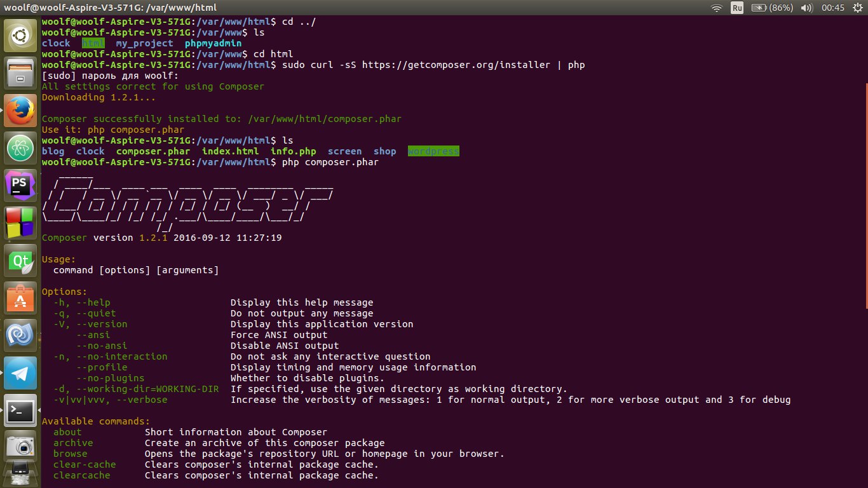Viewport: 868px width, 488px height.
Task: Click the "clear-cache" command name
Action: (x=85, y=464)
